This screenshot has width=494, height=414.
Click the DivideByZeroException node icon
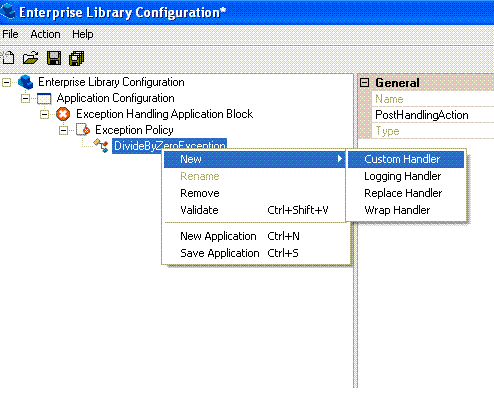(x=101, y=146)
